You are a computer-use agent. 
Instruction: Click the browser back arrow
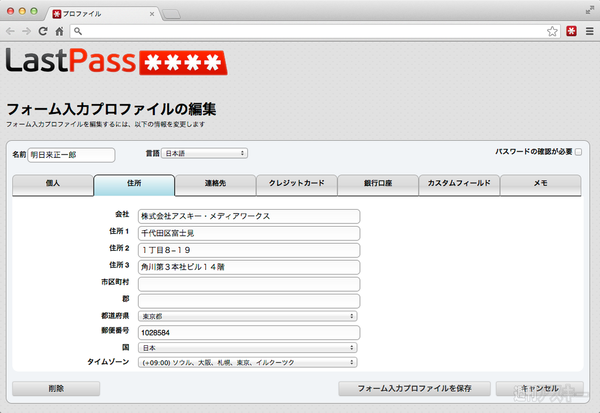pos(10,31)
